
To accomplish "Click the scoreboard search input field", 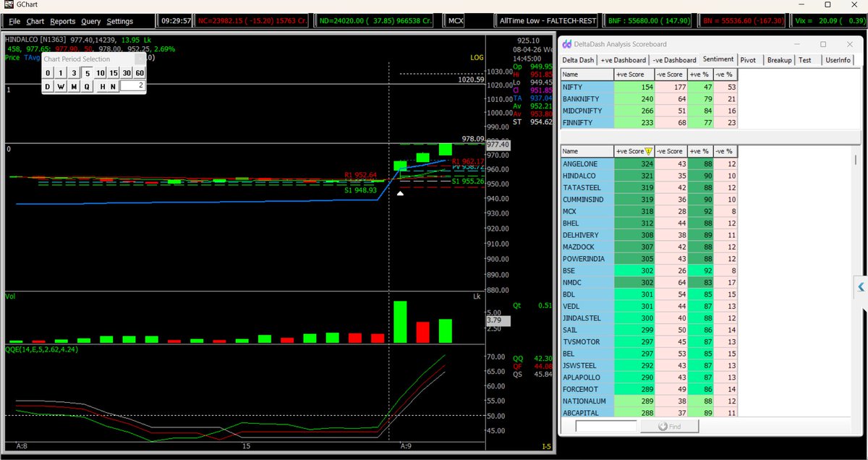I will click(606, 426).
